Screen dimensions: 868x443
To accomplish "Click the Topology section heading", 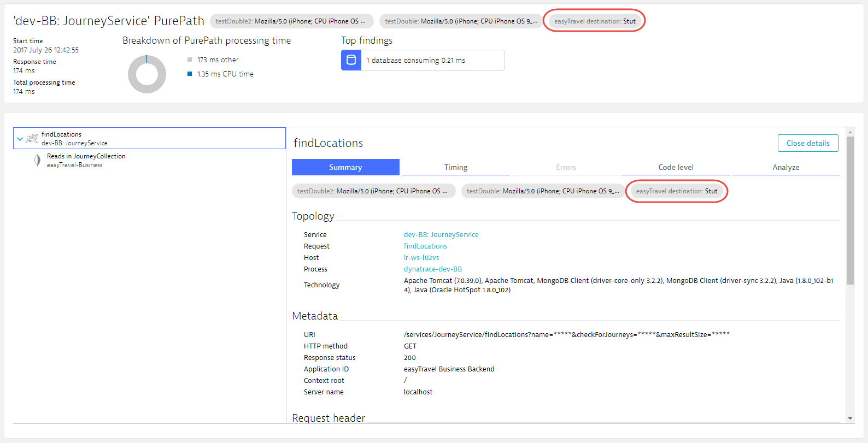I will (x=313, y=216).
